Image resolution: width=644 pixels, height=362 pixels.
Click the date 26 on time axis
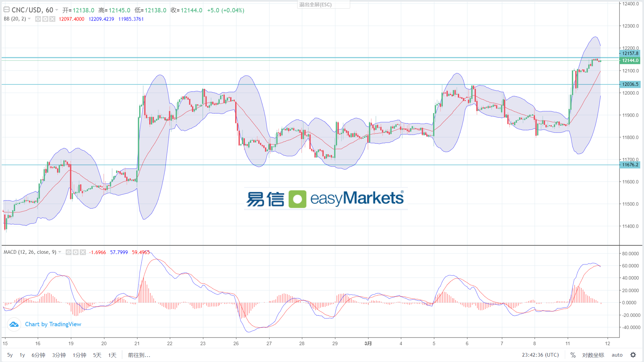(236, 343)
